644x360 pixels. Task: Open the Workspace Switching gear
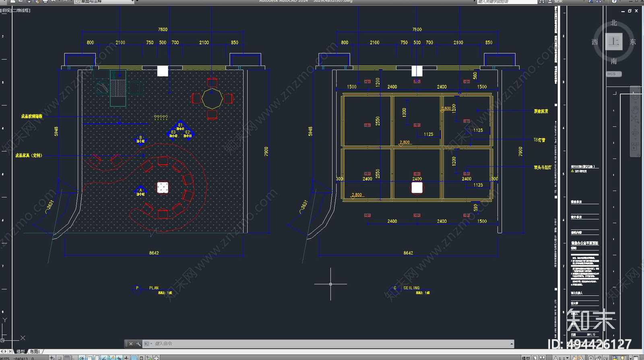point(590,358)
